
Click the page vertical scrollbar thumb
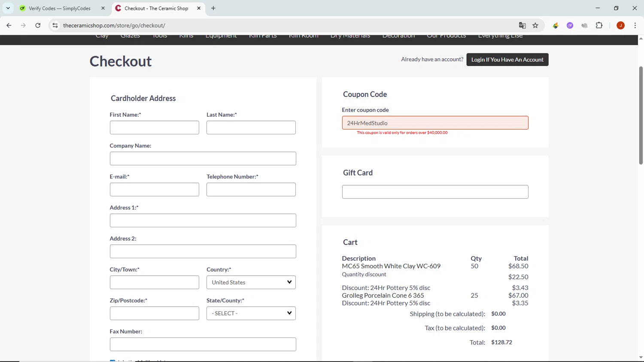click(x=641, y=115)
